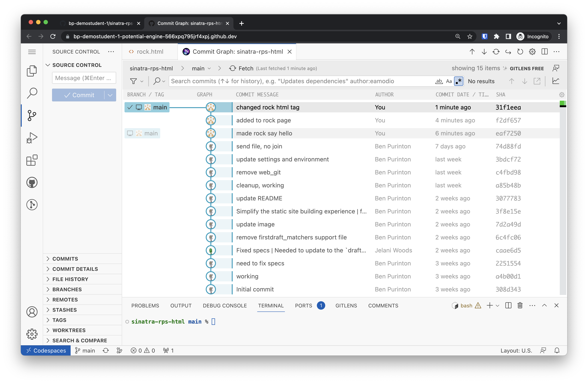Click the Commit button
The height and width of the screenshot is (383, 588).
click(79, 95)
